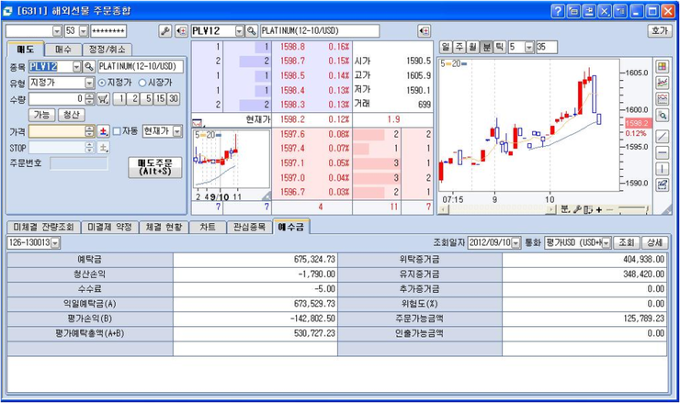Click the 매도주문 (Alt+S) button

pos(155,167)
